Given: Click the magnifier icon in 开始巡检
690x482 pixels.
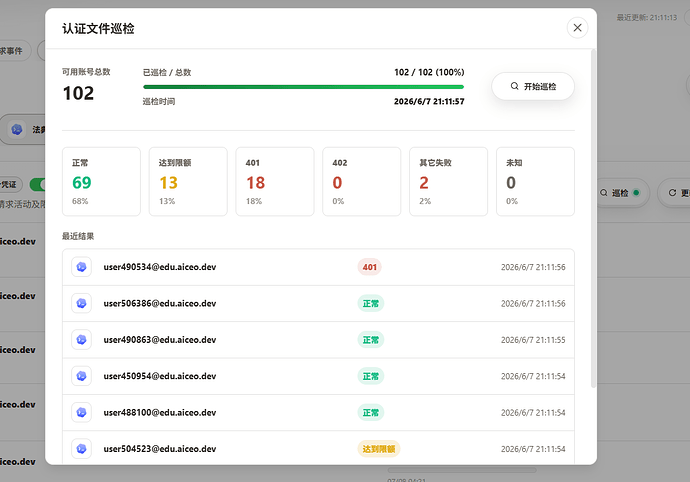Looking at the screenshot, I should point(514,86).
